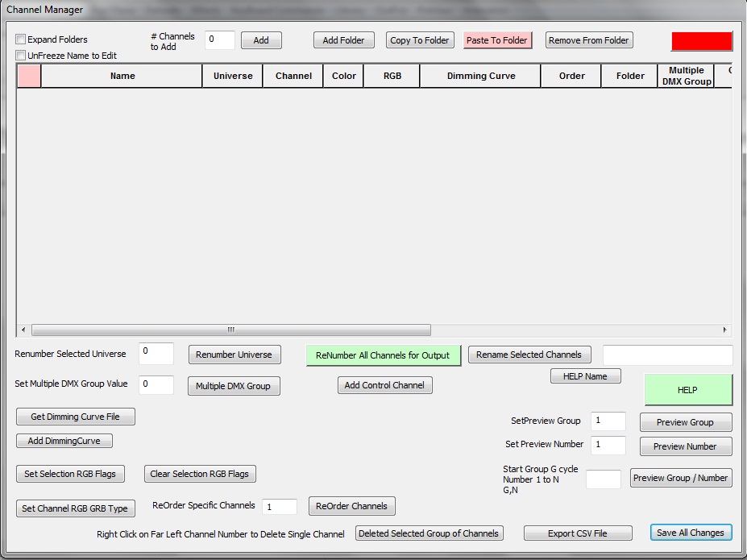Renumber the selected universe
The height and width of the screenshot is (560, 747).
click(233, 355)
